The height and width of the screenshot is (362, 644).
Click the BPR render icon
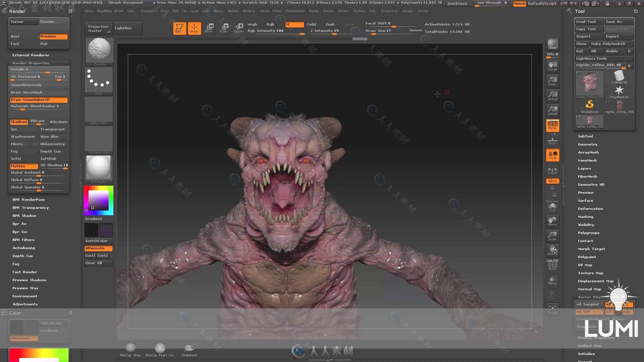point(552,44)
